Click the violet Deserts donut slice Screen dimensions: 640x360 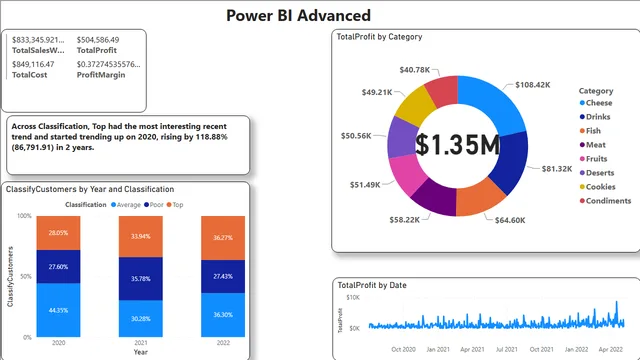tap(401, 138)
